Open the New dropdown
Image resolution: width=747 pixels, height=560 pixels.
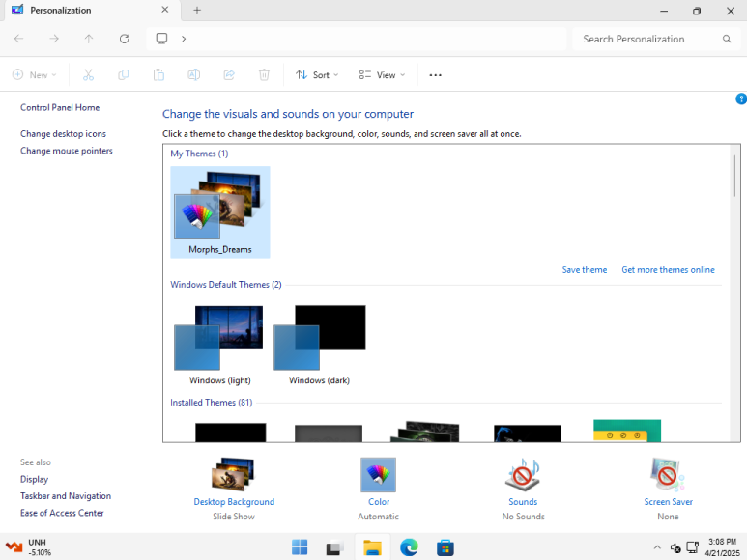tap(34, 74)
